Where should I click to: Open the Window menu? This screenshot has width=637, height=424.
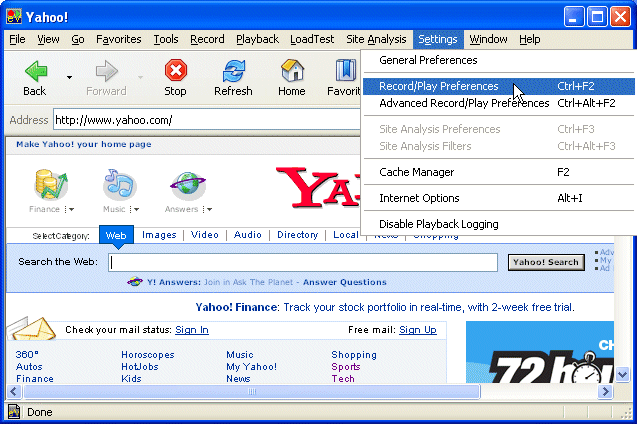(488, 39)
